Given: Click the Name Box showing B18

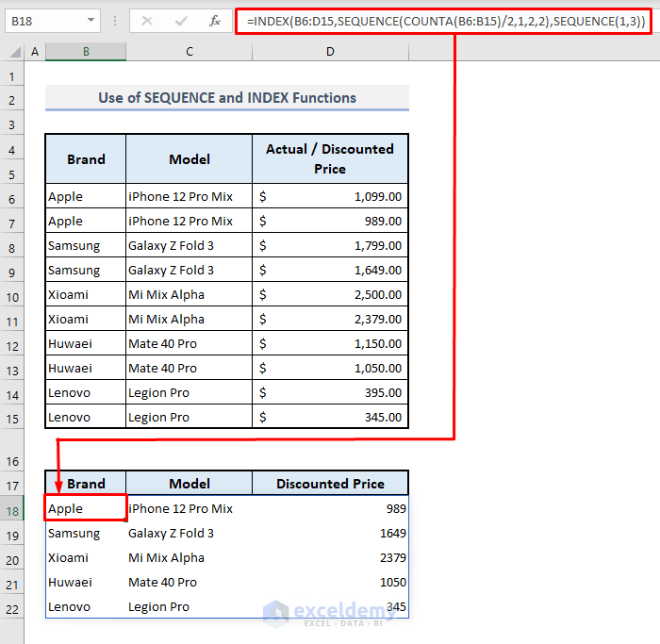Looking at the screenshot, I should point(53,21).
